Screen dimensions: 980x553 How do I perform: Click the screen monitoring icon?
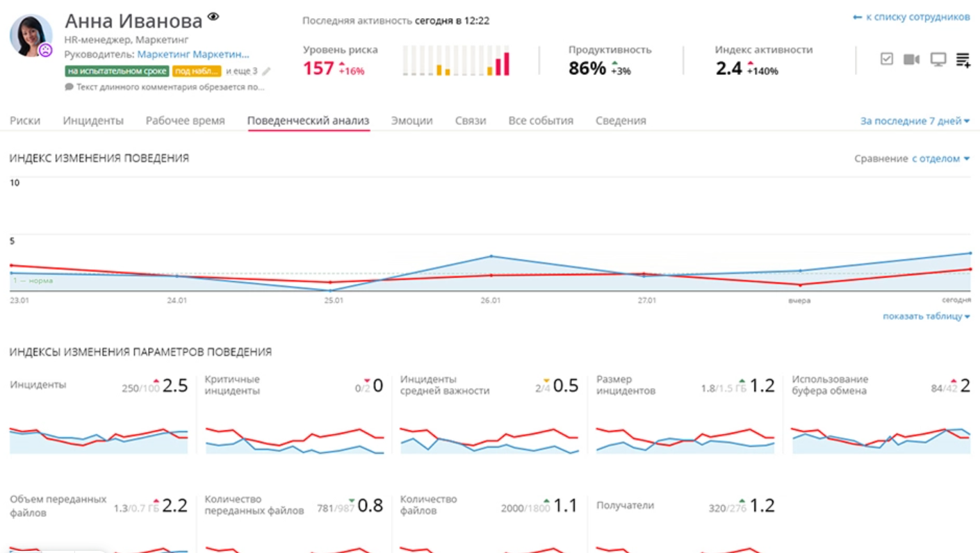pos(939,60)
